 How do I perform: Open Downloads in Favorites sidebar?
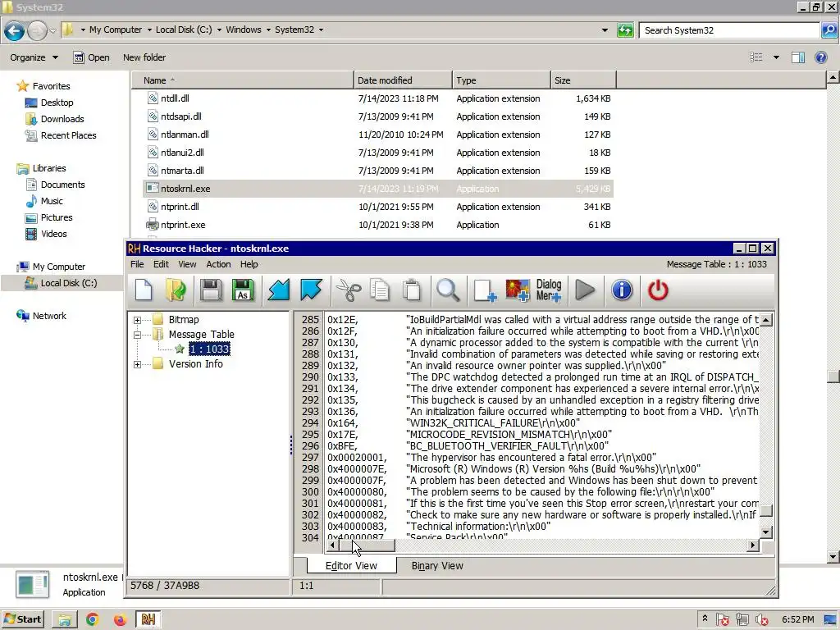tap(62, 119)
